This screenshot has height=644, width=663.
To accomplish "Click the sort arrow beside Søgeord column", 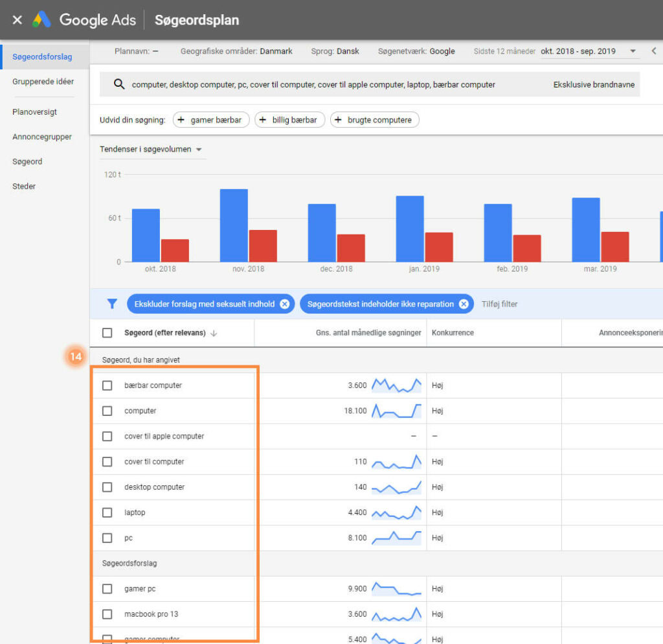I will coord(214,333).
